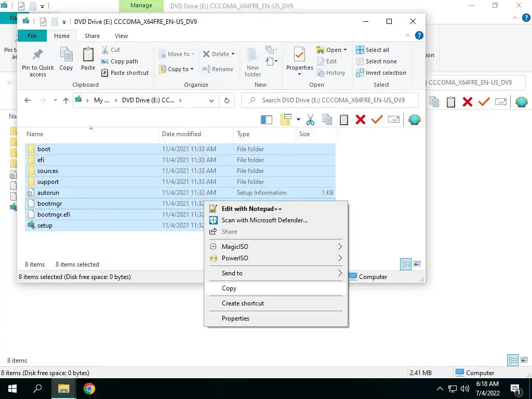The height and width of the screenshot is (399, 532).
Task: Open the File tab
Action: tap(32, 36)
